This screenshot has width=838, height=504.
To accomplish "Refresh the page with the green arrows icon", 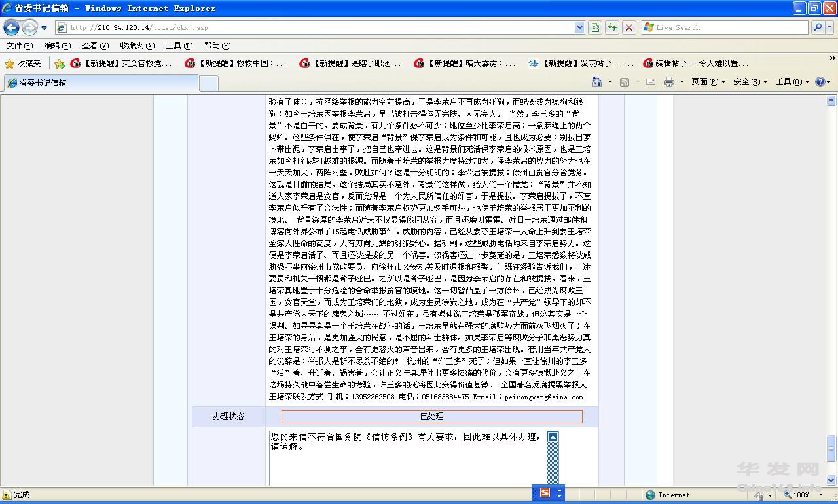I will click(x=611, y=27).
